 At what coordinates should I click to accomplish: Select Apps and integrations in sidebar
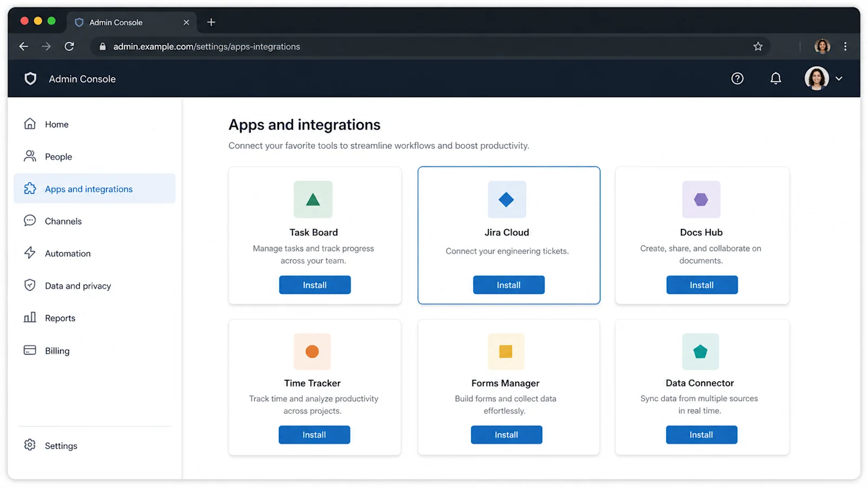[94, 189]
